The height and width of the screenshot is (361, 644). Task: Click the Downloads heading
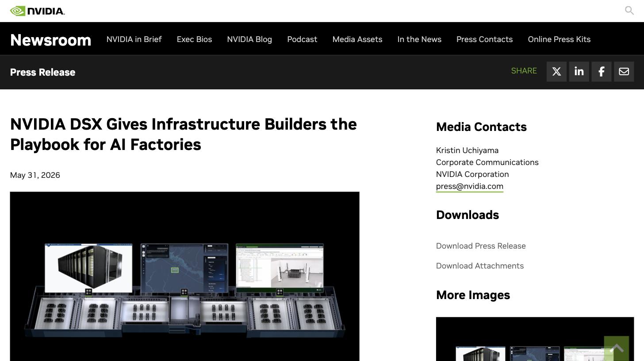468,215
